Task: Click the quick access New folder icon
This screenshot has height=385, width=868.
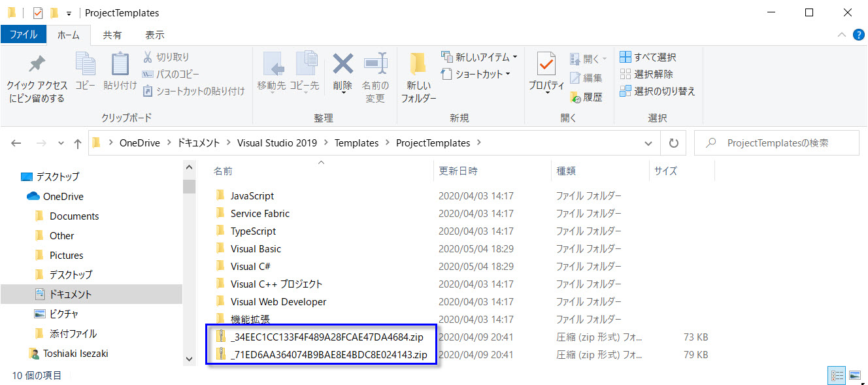Action: click(x=54, y=12)
